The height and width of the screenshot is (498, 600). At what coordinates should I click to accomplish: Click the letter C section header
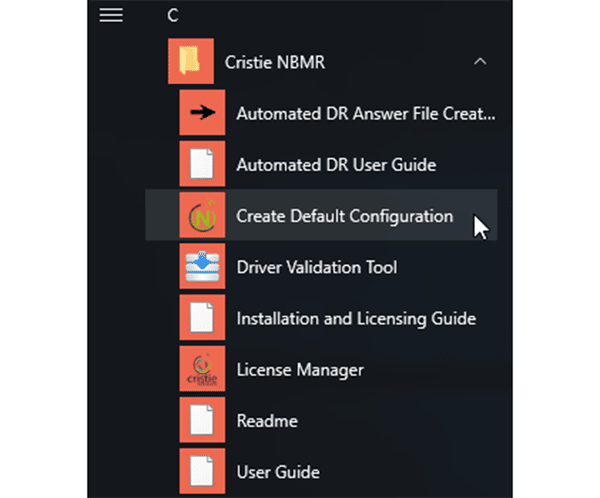[x=173, y=16]
